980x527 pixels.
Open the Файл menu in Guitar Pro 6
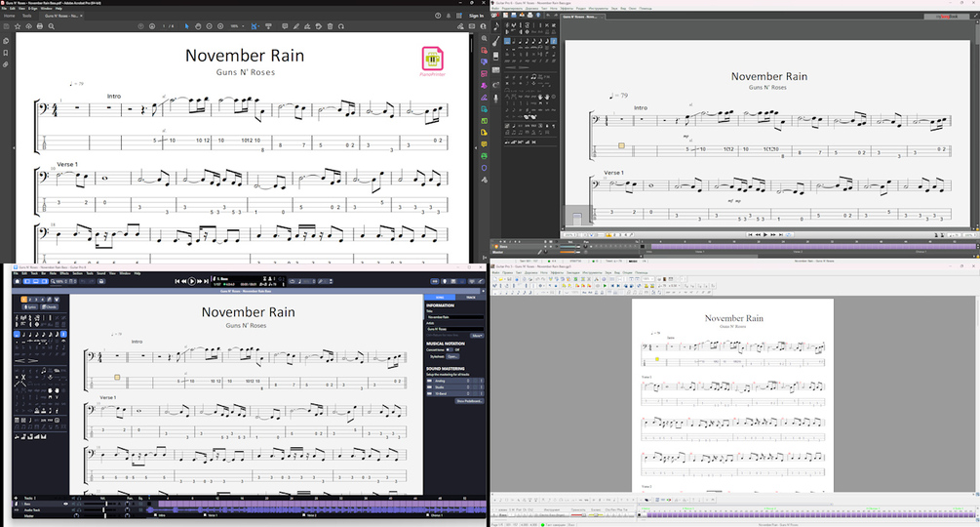495,9
